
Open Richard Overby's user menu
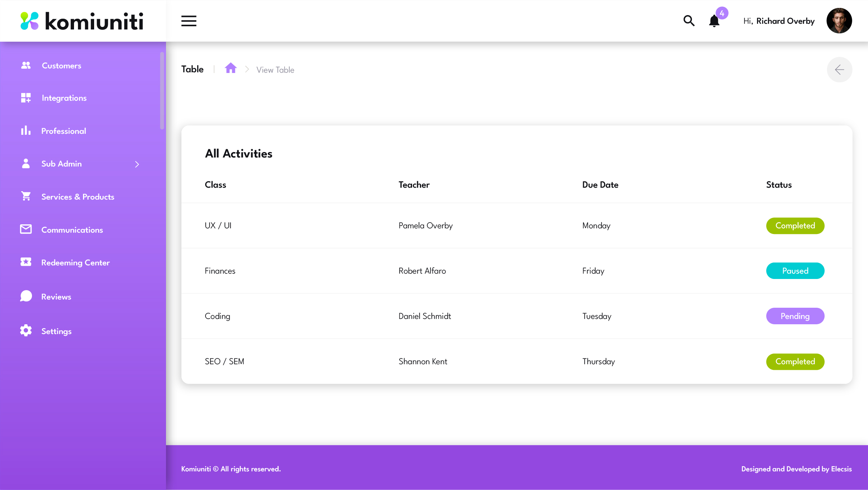tap(785, 21)
